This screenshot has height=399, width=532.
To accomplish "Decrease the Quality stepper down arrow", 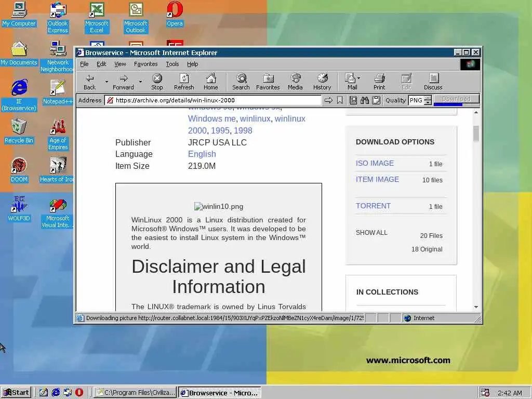I will click(x=428, y=102).
